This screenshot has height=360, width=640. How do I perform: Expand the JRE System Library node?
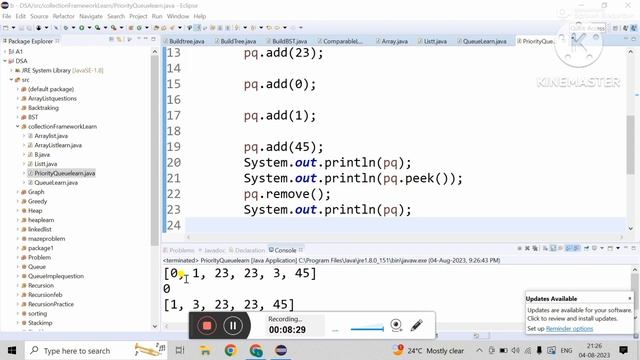11,70
